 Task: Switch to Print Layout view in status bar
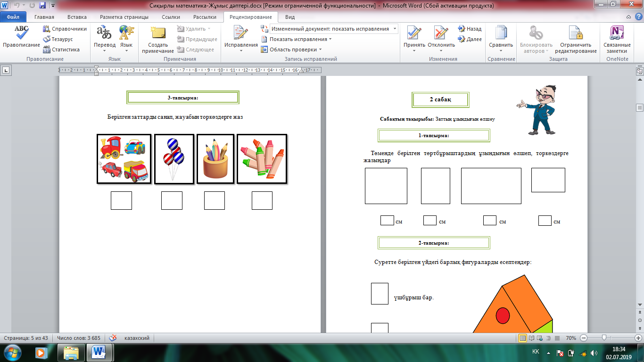click(x=523, y=338)
